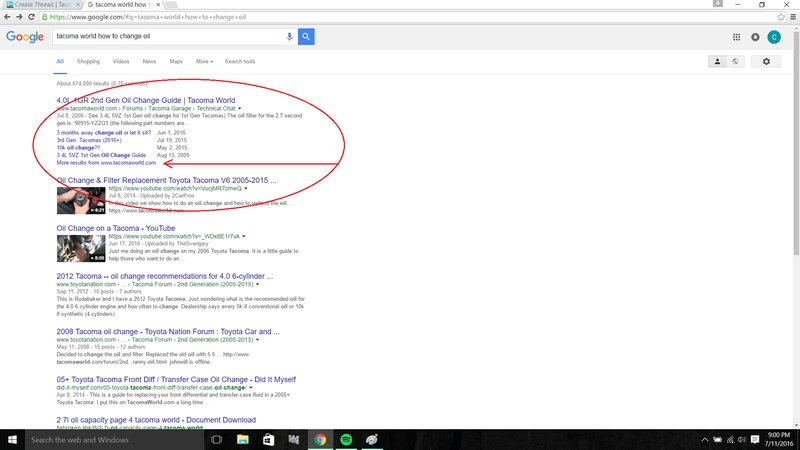Switch to Videos results
This screenshot has height=450, width=800.
coord(121,61)
